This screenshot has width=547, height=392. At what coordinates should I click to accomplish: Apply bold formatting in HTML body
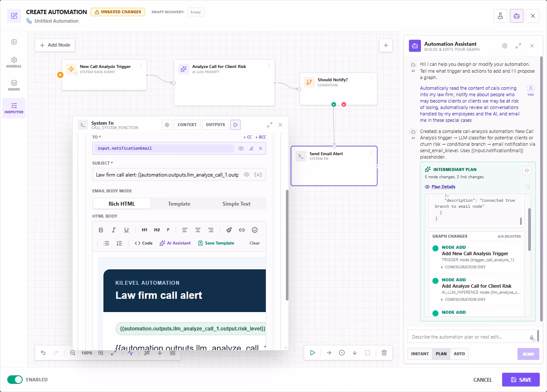pos(101,230)
